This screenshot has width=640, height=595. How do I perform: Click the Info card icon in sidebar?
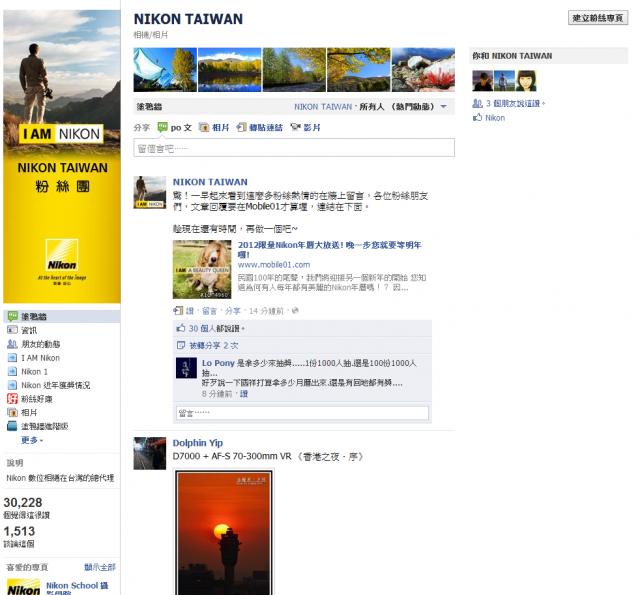[12, 330]
